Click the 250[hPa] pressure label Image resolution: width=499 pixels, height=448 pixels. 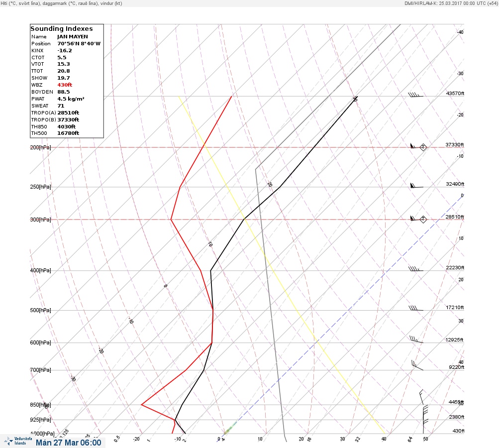click(x=40, y=187)
